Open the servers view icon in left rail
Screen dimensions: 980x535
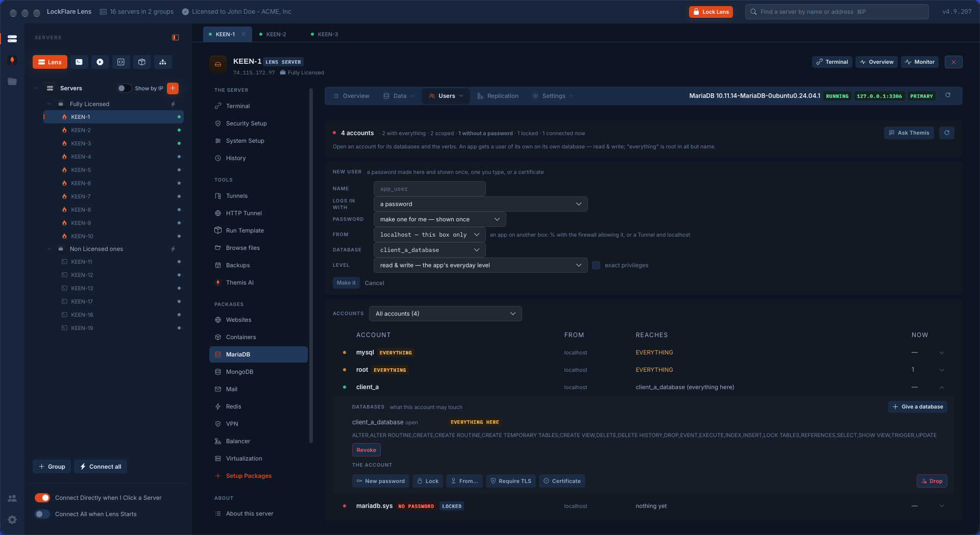12,39
